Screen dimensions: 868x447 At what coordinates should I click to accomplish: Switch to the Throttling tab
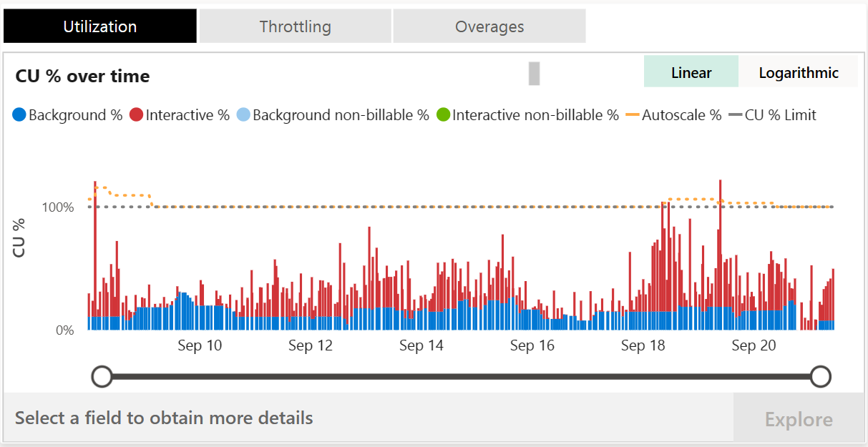point(294,26)
